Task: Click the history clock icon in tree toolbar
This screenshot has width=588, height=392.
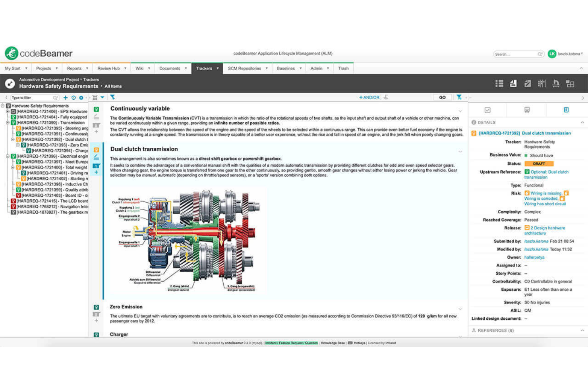Action: 73,98
